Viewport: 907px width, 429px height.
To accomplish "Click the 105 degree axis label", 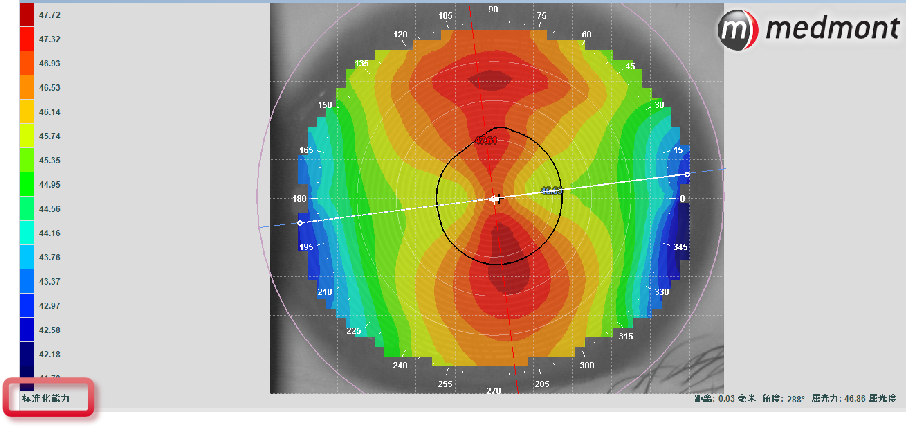I will click(x=445, y=16).
